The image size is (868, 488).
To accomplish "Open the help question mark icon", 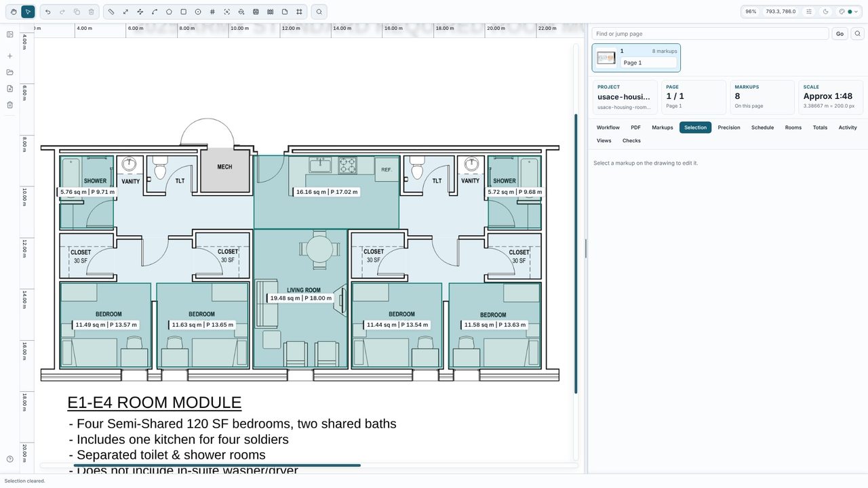I will click(10, 460).
